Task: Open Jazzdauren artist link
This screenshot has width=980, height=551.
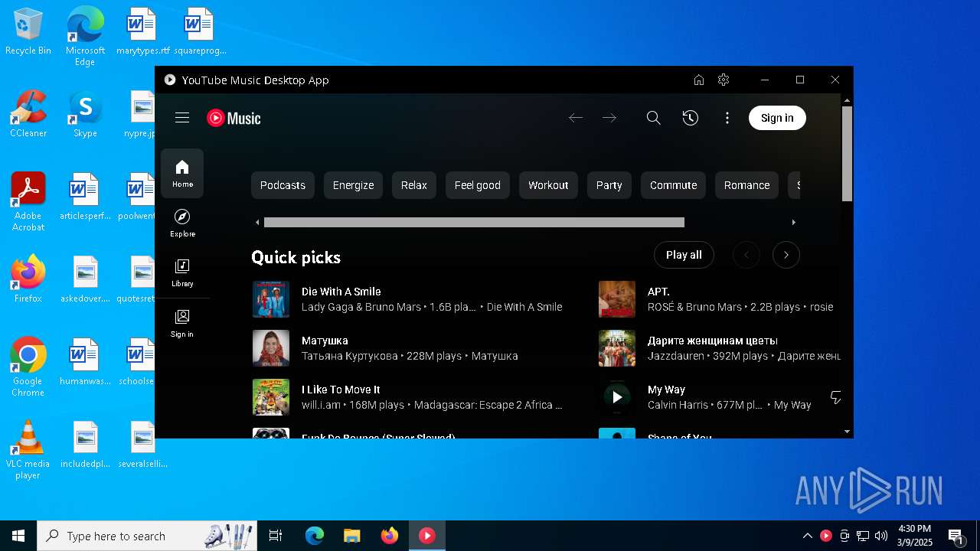Action: pyautogui.click(x=676, y=356)
